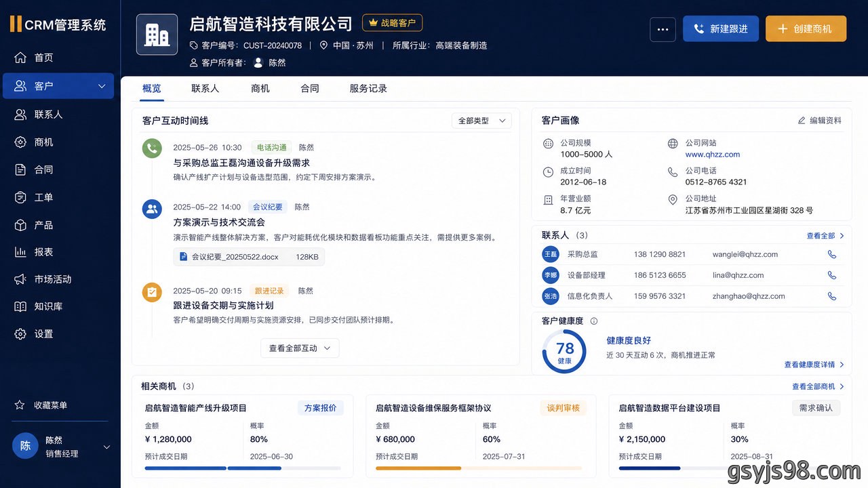Click the 设置 gear icon
This screenshot has height=488, width=868.
(x=21, y=333)
